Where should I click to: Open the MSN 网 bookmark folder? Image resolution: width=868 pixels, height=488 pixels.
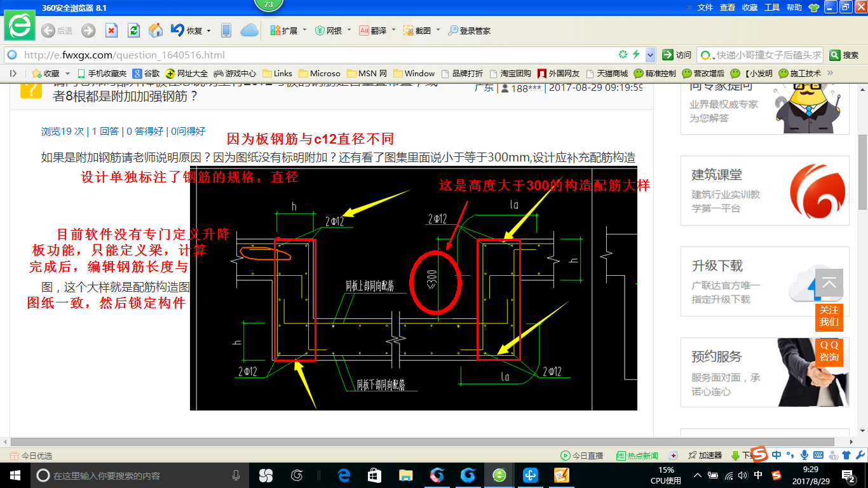pyautogui.click(x=367, y=73)
